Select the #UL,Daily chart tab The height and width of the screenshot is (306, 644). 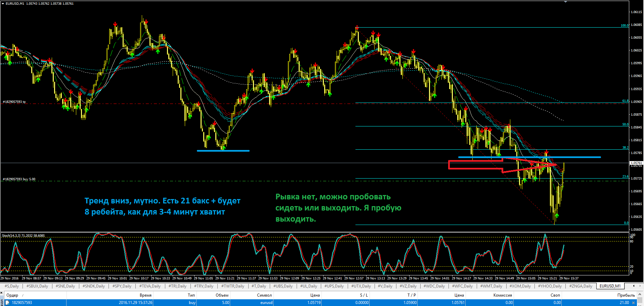coord(308,286)
